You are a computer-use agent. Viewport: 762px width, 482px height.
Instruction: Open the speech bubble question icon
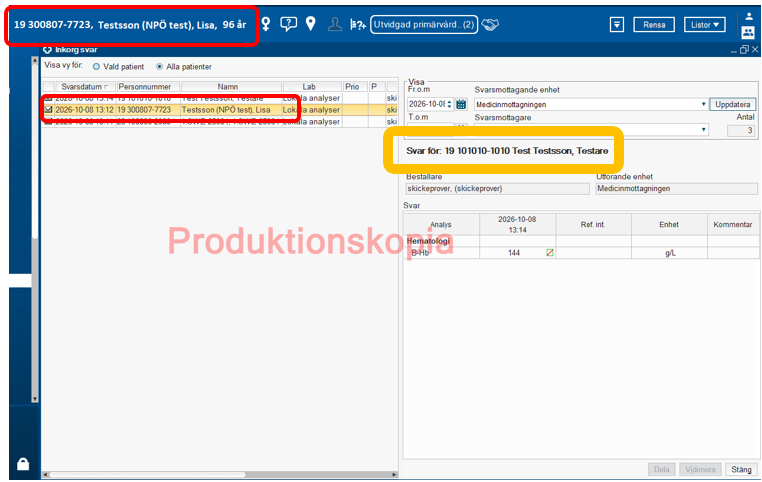289,24
